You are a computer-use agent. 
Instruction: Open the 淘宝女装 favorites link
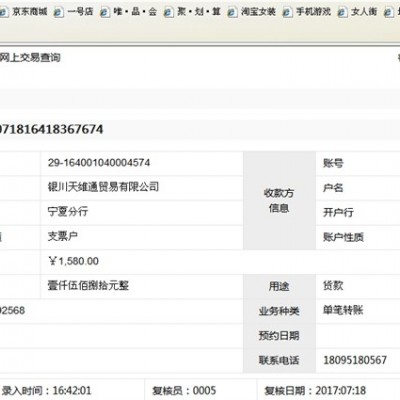[258, 12]
